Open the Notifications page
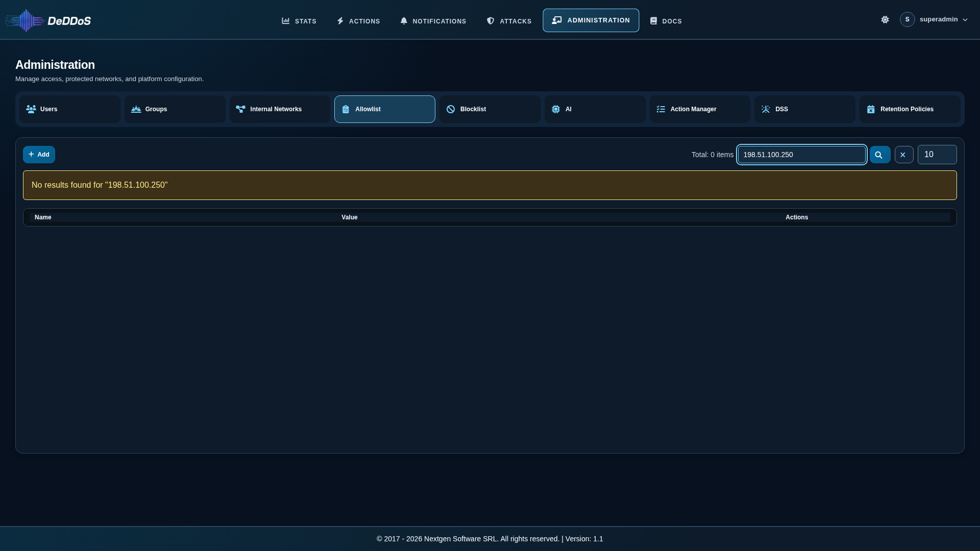The width and height of the screenshot is (980, 551). [433, 21]
